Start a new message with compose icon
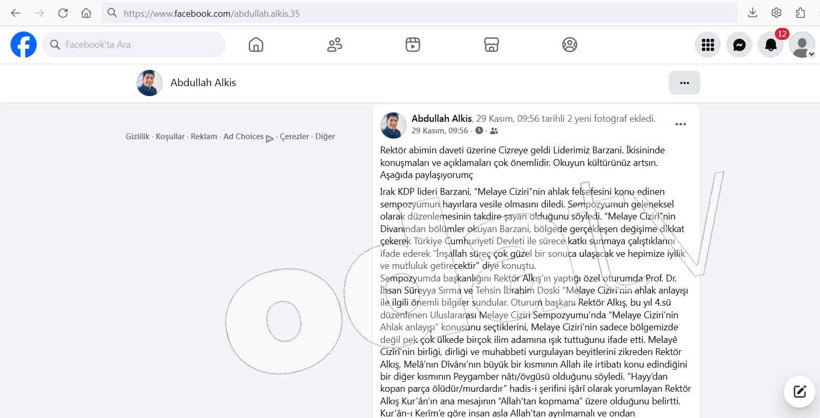This screenshot has width=820, height=418. tap(799, 392)
